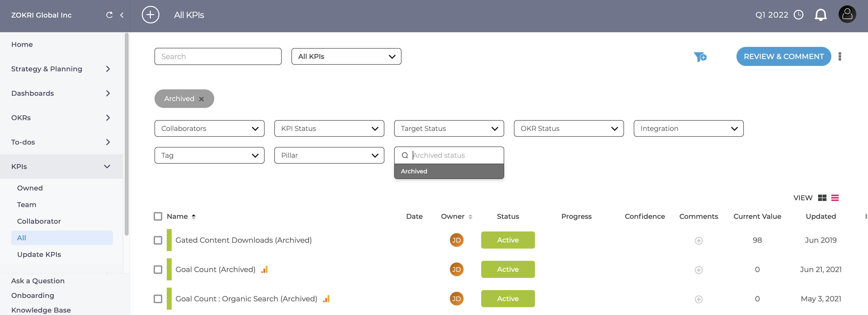Screen dimensions: 868x315
Task: Sort by Name column arrows
Action: click(x=193, y=217)
